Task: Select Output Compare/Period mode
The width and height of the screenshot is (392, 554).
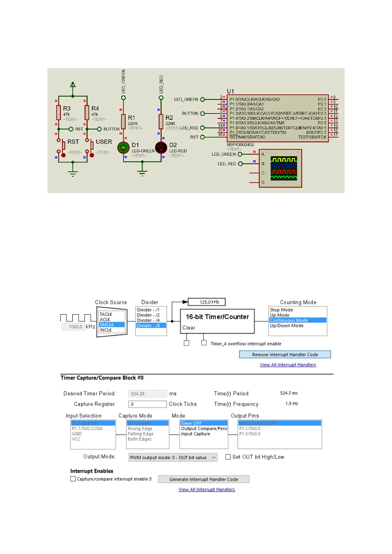Action: (204, 429)
